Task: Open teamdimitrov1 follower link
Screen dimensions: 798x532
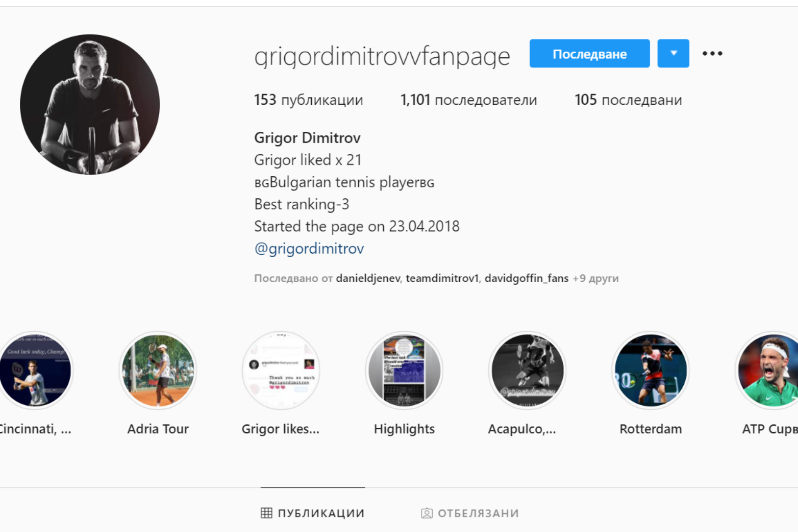Action: 442,278
